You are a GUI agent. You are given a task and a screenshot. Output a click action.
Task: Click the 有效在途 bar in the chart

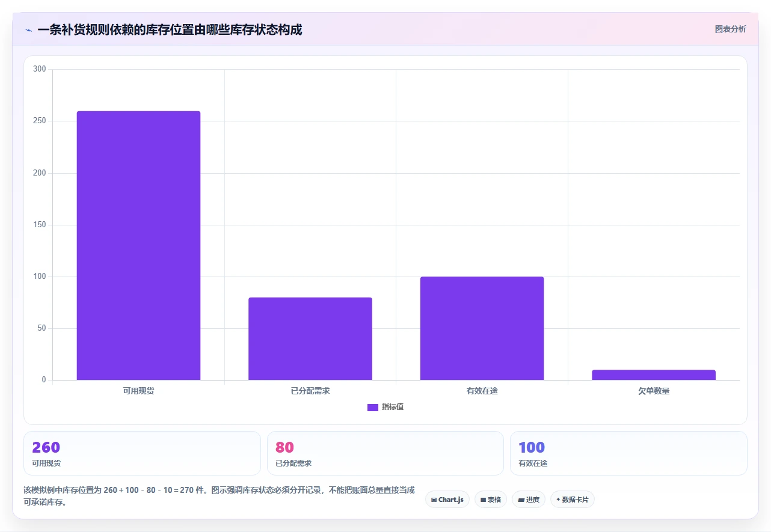[x=482, y=328]
